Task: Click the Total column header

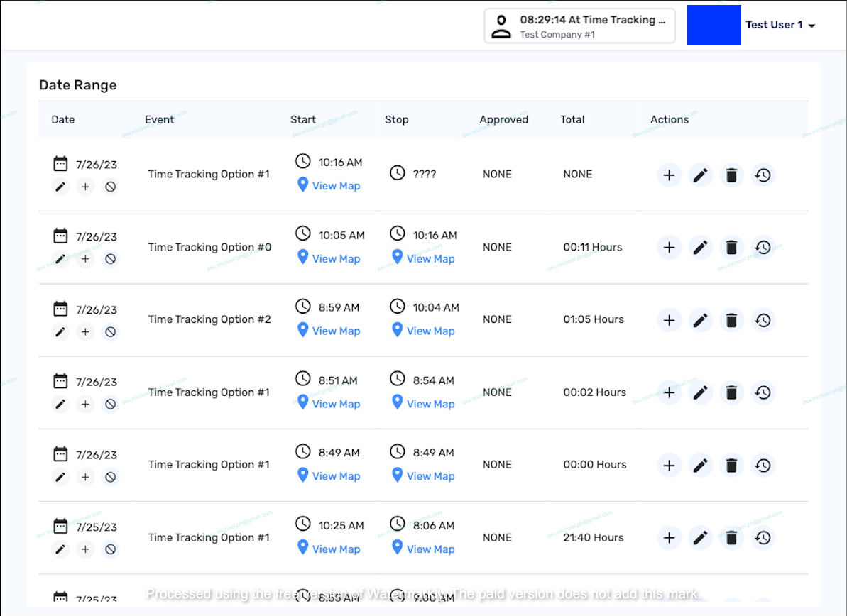Action: point(572,119)
